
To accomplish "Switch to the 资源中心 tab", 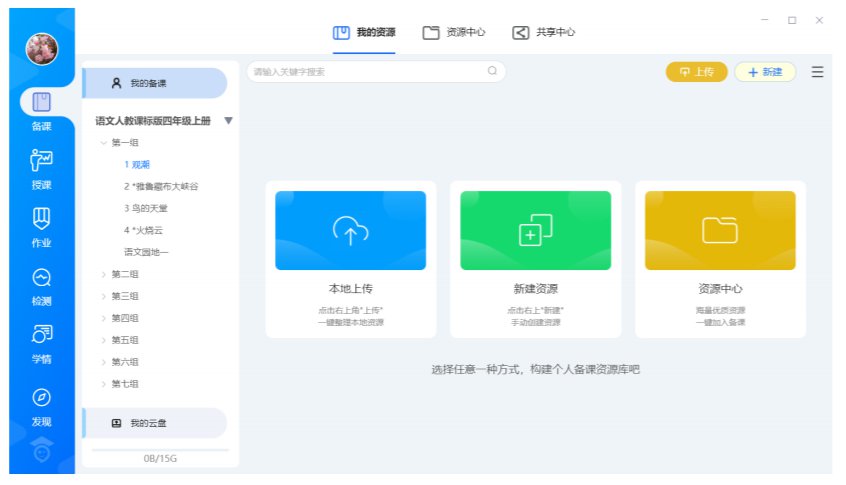I will pyautogui.click(x=454, y=32).
